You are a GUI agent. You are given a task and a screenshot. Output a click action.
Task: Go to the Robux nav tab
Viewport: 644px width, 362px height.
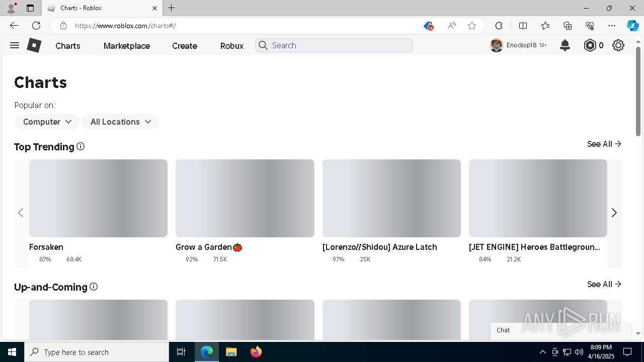(x=232, y=46)
